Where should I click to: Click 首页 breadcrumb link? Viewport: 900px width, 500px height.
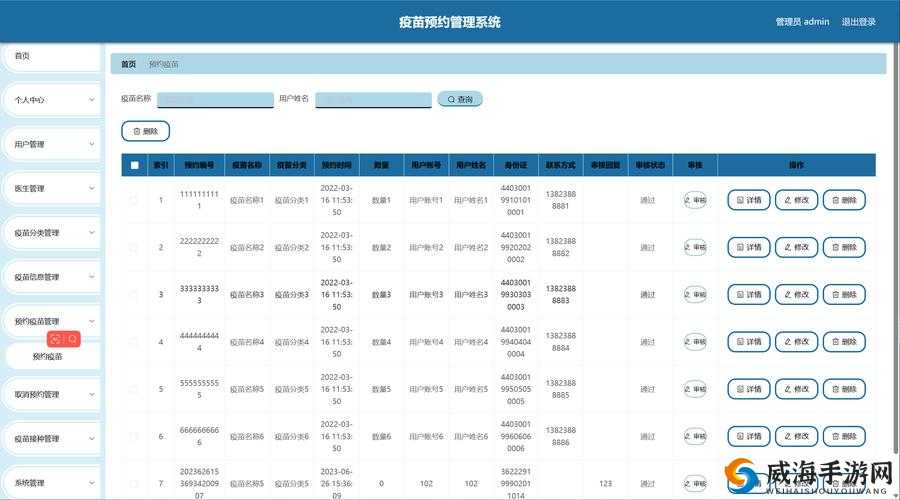tap(129, 64)
